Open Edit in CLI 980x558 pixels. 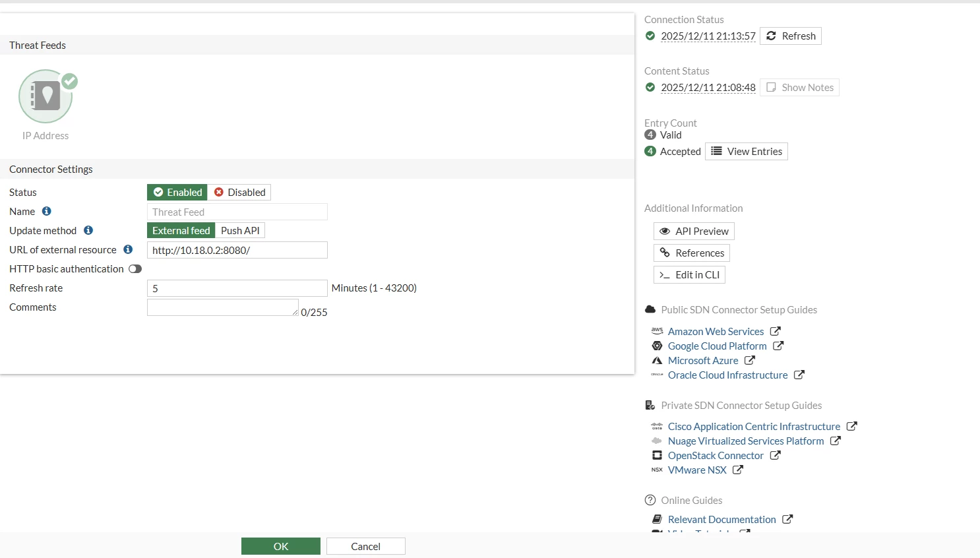click(689, 274)
